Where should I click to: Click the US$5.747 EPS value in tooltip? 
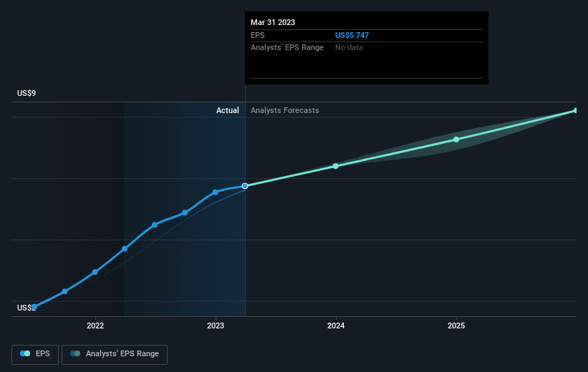[352, 35]
